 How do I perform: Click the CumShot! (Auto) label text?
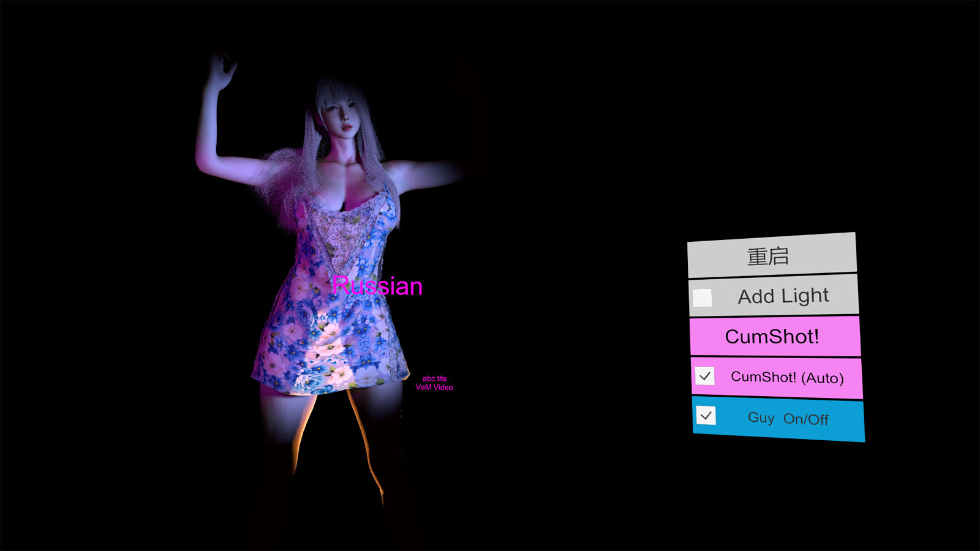[x=787, y=378]
